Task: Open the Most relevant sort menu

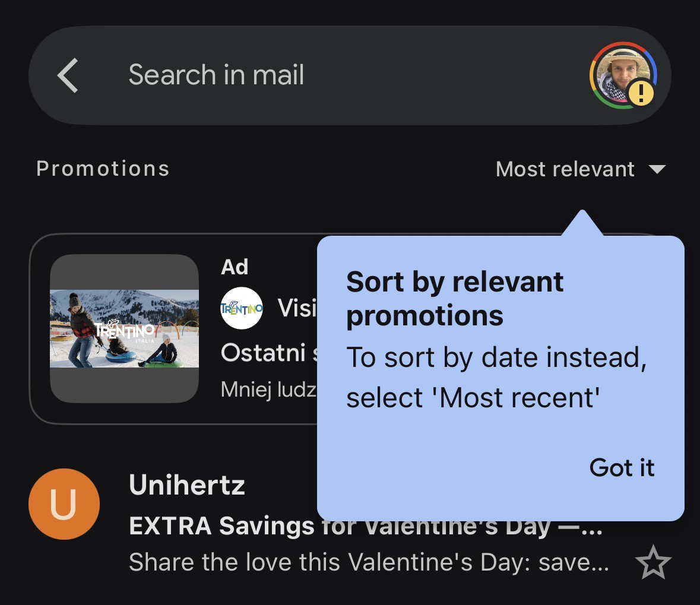Action: pyautogui.click(x=565, y=169)
